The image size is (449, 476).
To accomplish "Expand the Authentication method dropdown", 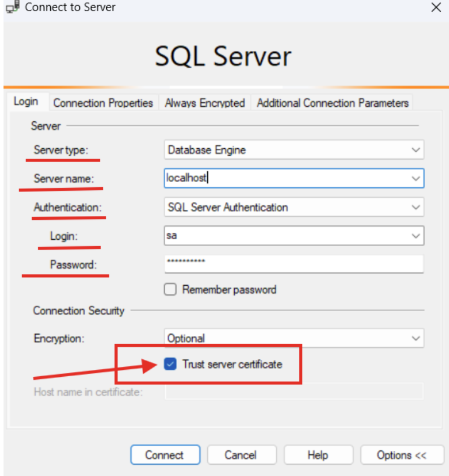I will (416, 207).
